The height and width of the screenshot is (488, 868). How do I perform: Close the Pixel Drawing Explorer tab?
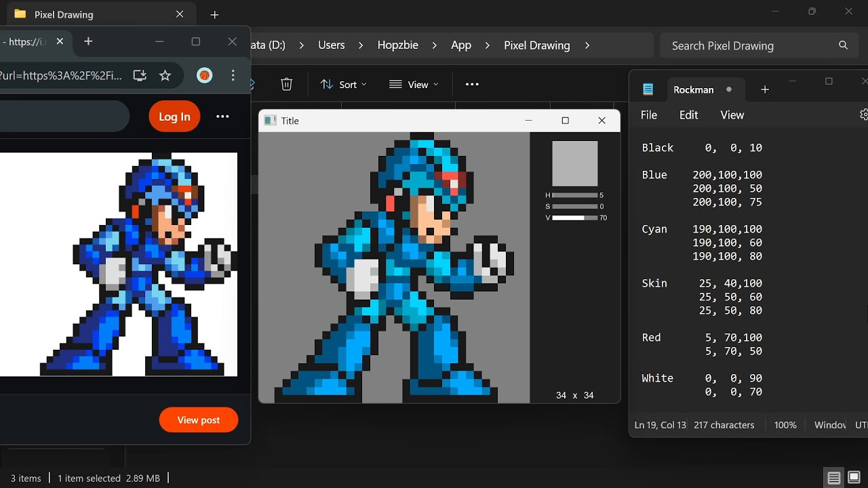pos(180,14)
